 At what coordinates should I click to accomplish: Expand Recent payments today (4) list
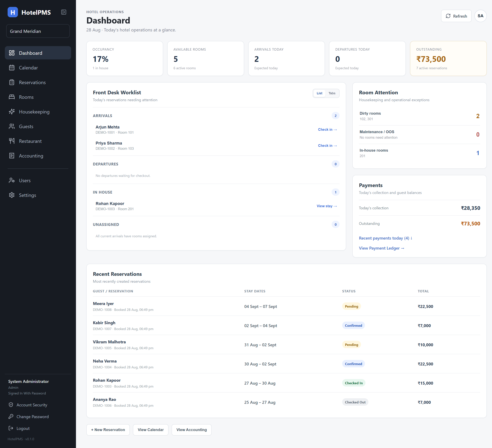coord(385,238)
